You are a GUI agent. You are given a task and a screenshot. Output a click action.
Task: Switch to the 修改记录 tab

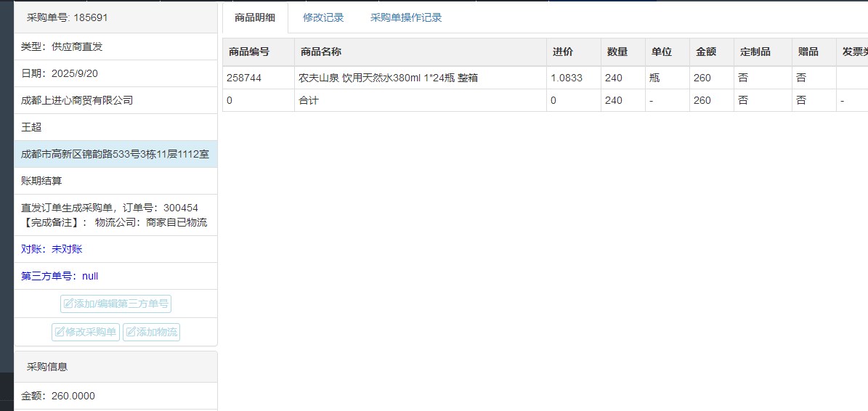point(323,17)
